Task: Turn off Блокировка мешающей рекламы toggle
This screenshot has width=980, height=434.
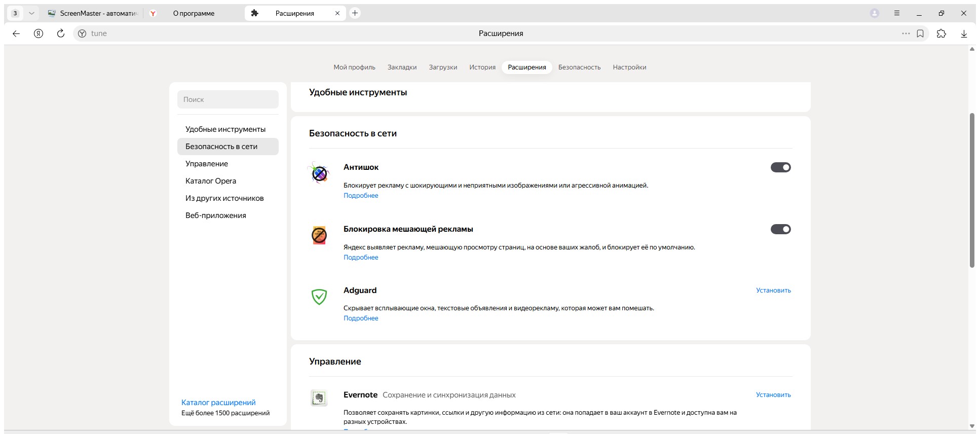Action: pyautogui.click(x=781, y=229)
